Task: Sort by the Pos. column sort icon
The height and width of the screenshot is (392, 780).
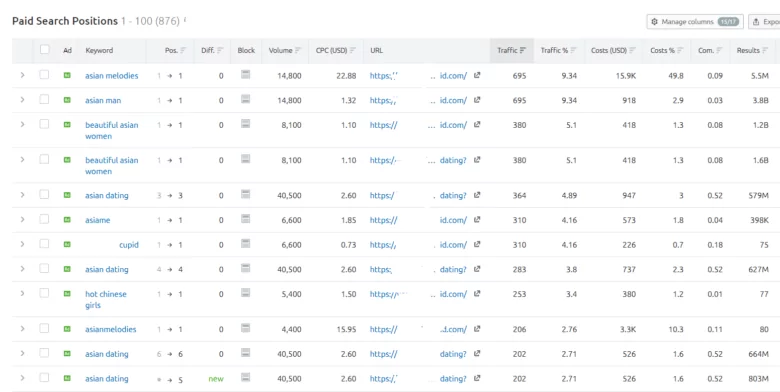Action: (183, 50)
